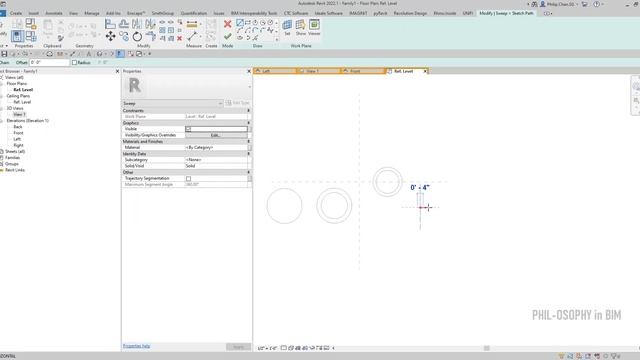
Task: Select Families in Project Browser
Action: point(12,158)
